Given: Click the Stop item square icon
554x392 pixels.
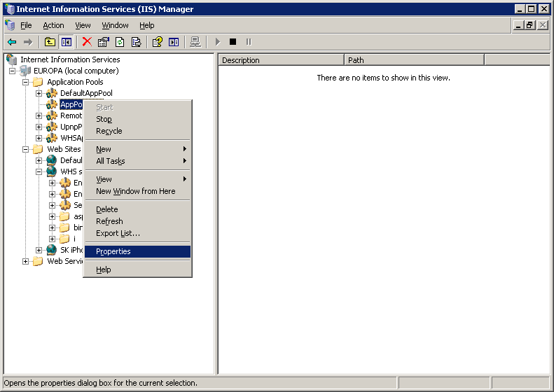Looking at the screenshot, I should 233,42.
